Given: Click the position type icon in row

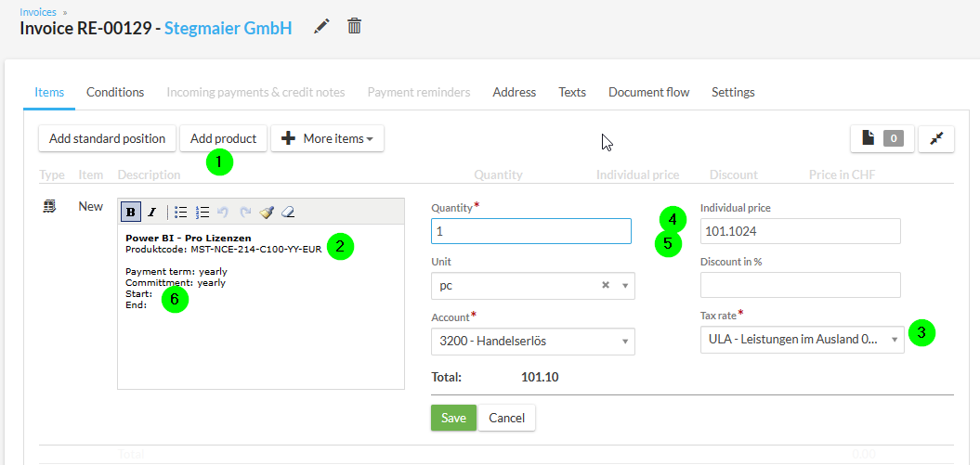Looking at the screenshot, I should click(47, 207).
